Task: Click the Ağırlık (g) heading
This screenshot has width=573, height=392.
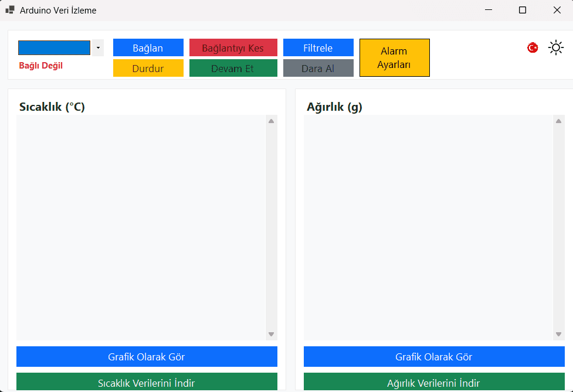Action: pyautogui.click(x=334, y=107)
